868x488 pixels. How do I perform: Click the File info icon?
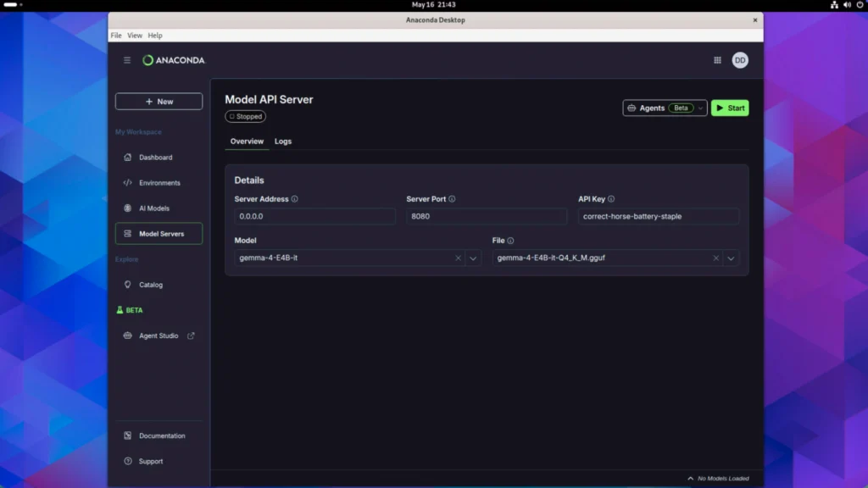510,241
